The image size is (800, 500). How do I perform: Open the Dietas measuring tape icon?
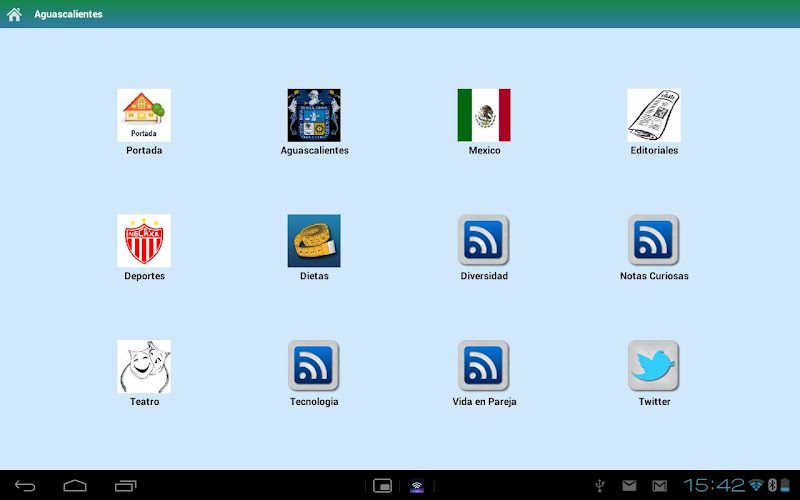coord(314,241)
